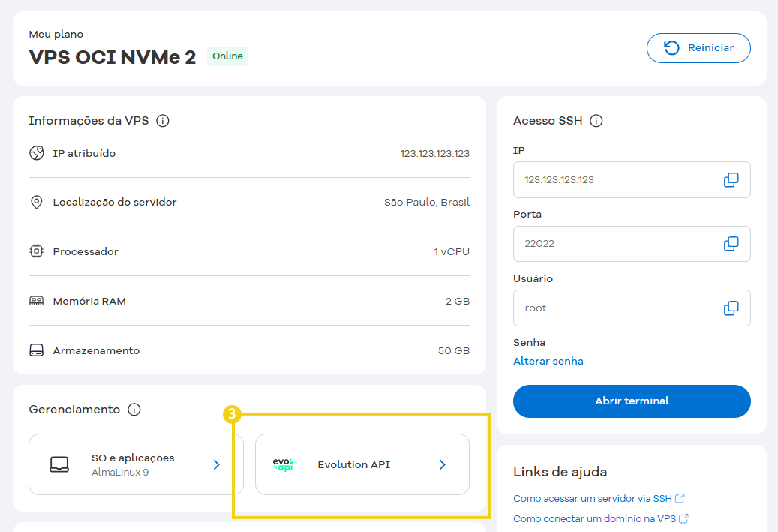
Task: Copy the SSH port number
Action: 730,243
